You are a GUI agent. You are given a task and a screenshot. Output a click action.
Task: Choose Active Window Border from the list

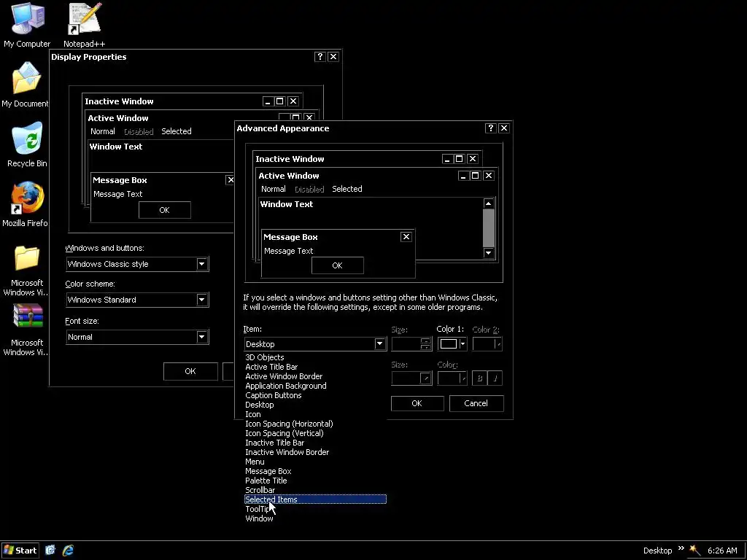[315, 376]
